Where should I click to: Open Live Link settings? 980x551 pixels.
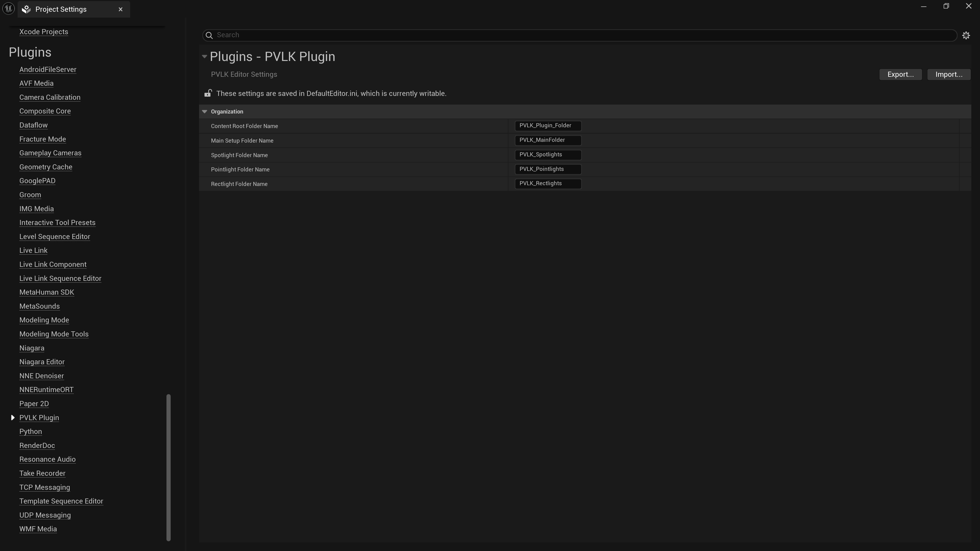click(33, 250)
